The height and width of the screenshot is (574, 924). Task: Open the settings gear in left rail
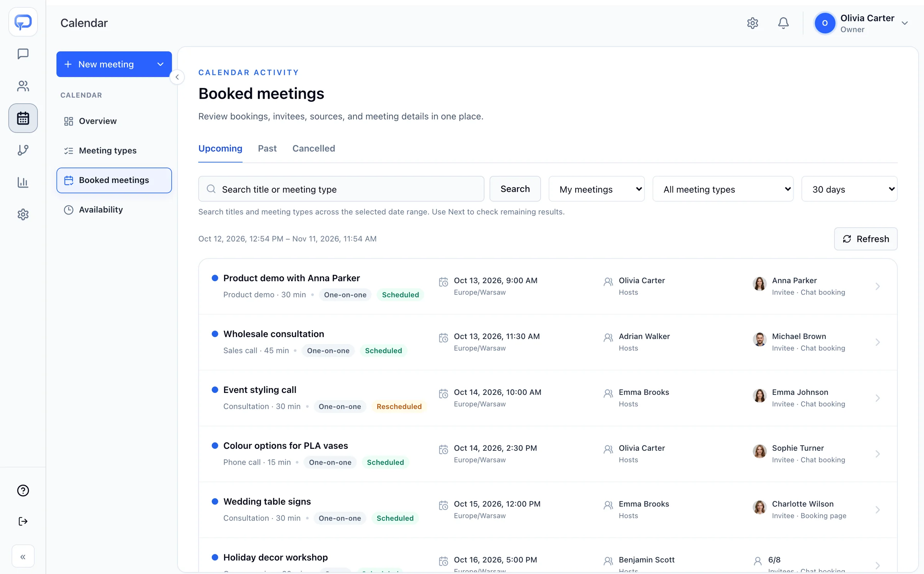[x=23, y=215]
